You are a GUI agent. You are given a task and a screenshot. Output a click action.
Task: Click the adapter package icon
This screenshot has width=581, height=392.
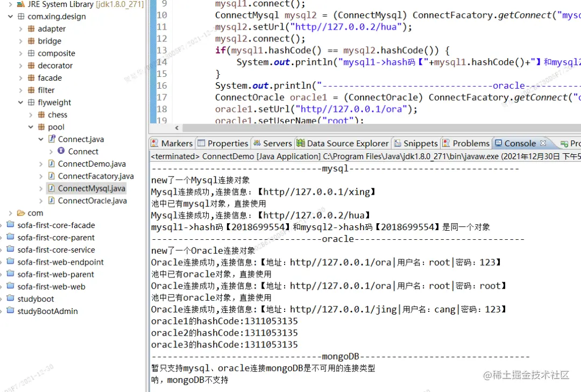click(x=31, y=28)
